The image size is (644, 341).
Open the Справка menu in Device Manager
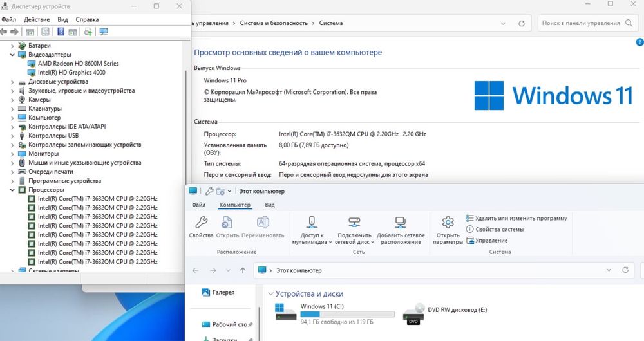[87, 19]
